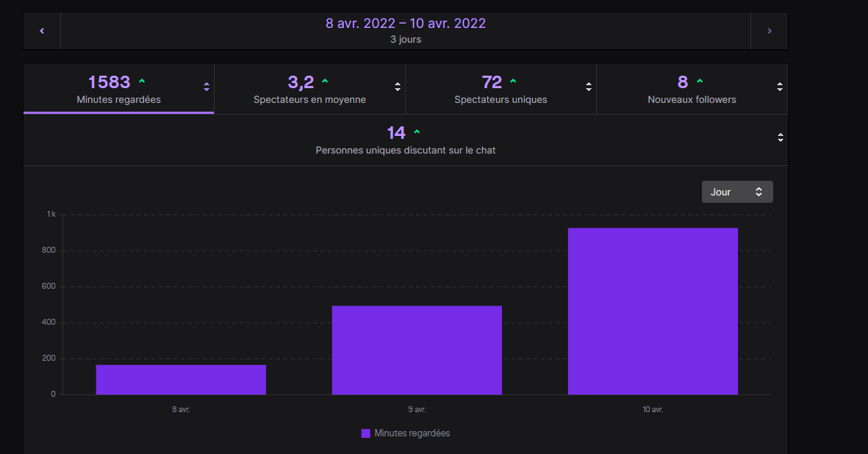
Task: Go to previous date range arrow
Action: point(42,31)
